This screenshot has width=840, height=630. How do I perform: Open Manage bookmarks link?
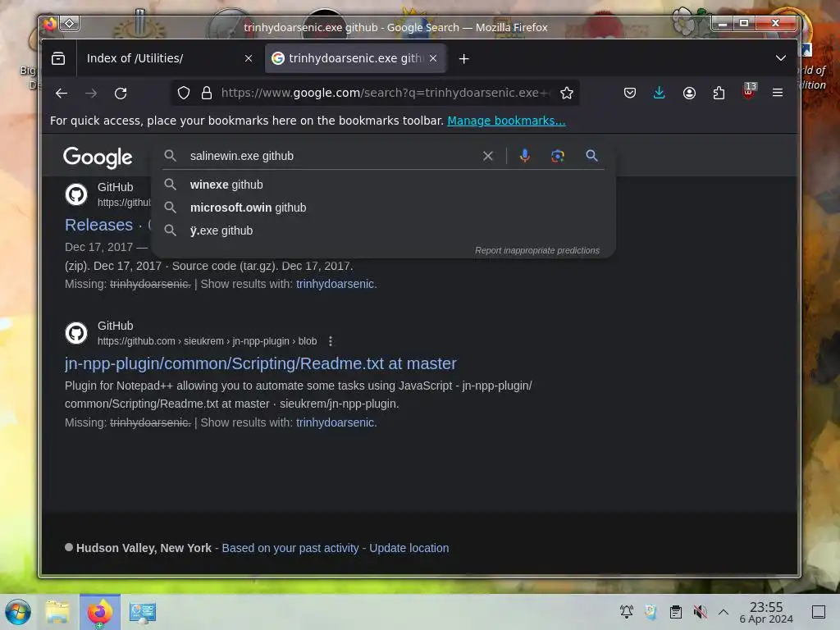506,121
